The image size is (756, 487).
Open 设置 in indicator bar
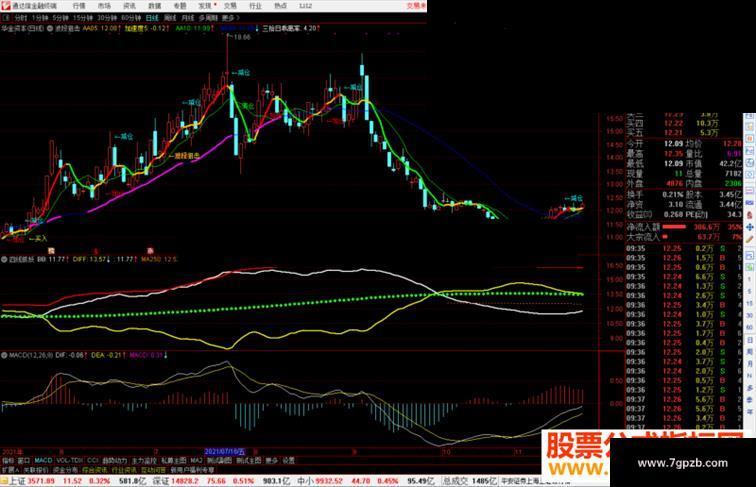click(288, 461)
